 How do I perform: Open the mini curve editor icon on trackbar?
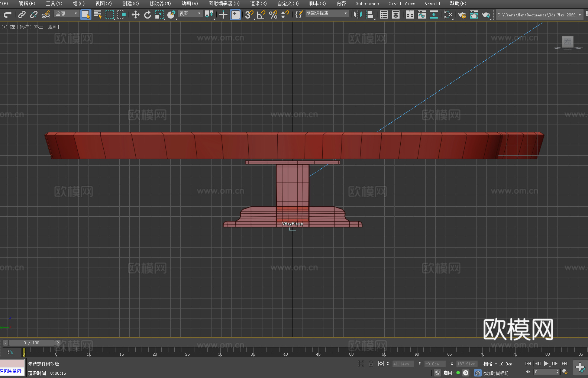tap(10, 352)
